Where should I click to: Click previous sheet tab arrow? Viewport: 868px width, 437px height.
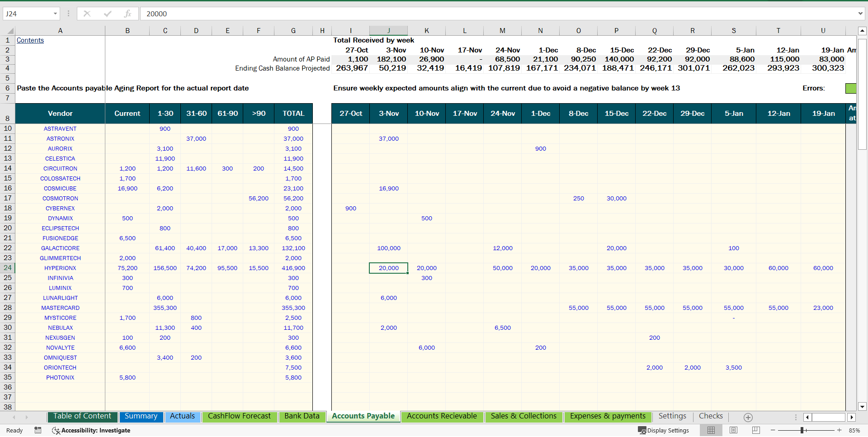14,417
